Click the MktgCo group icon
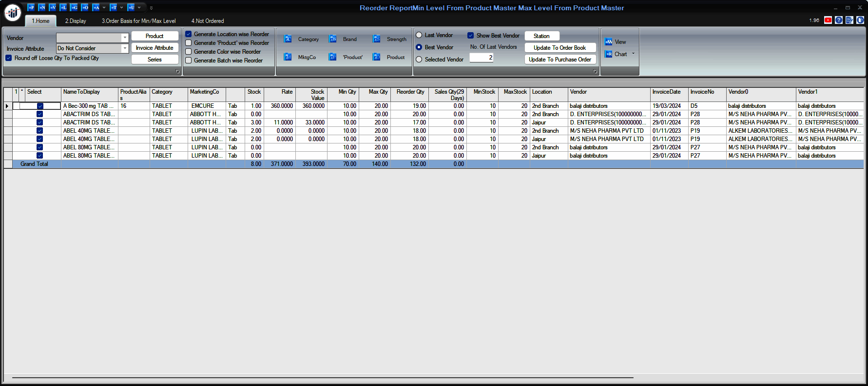Viewport: 868px width, 386px height. (x=288, y=57)
